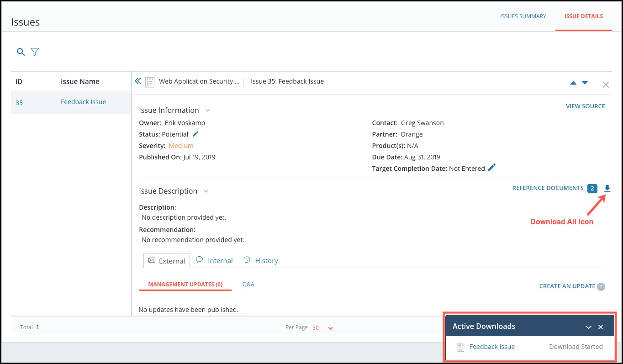Viewport: 623px width, 364px height.
Task: Edit Status with pencil icon
Action: coord(195,134)
